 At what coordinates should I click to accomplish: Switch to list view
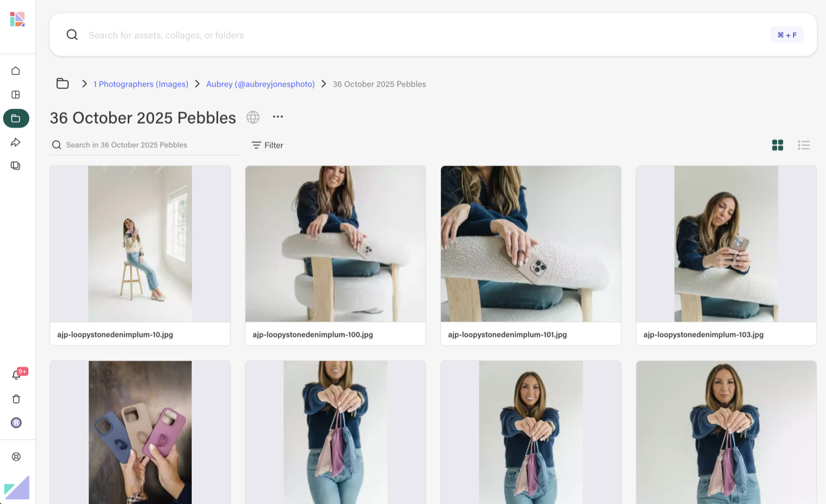click(x=804, y=145)
